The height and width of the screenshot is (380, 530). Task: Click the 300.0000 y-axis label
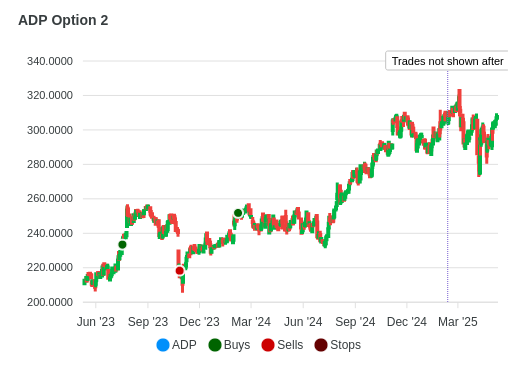coord(50,130)
